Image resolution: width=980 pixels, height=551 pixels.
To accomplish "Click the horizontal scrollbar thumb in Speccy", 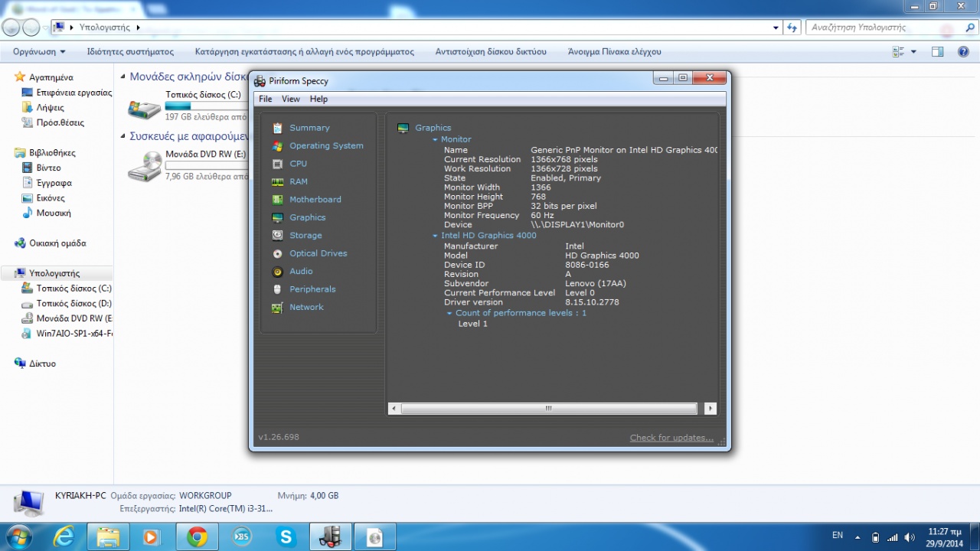I will click(549, 409).
